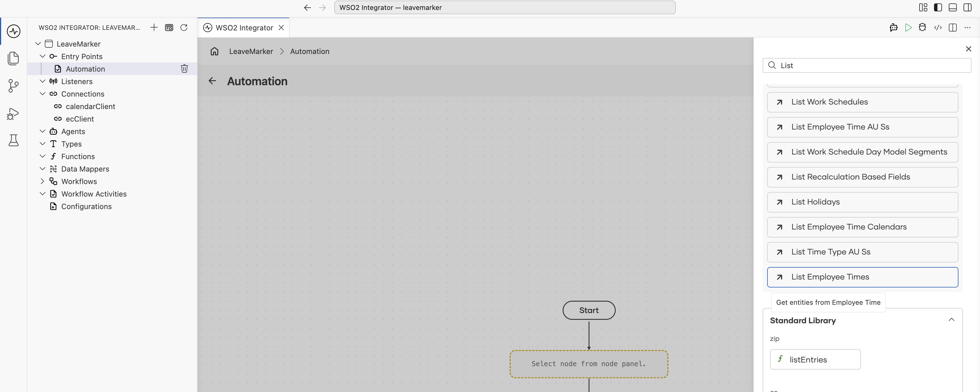
Task: Open Source Control view in activity bar
Action: pos(14,86)
